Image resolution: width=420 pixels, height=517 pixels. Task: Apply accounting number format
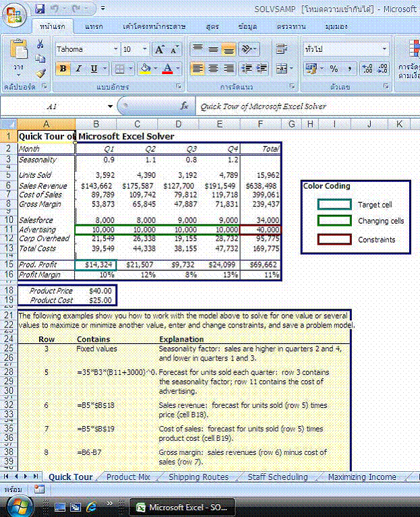click(x=311, y=69)
